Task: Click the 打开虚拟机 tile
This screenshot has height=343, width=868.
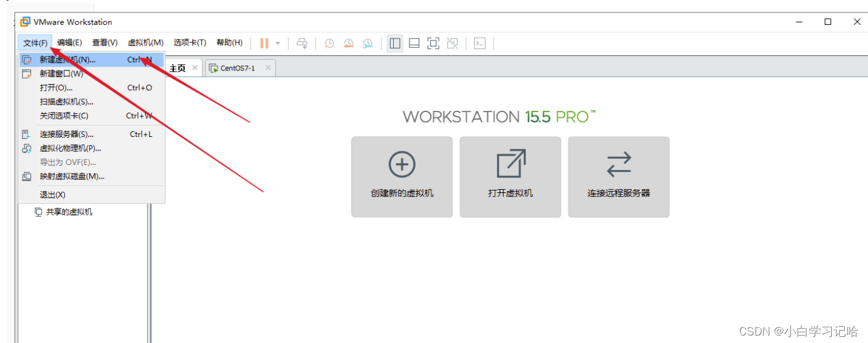Action: [510, 177]
